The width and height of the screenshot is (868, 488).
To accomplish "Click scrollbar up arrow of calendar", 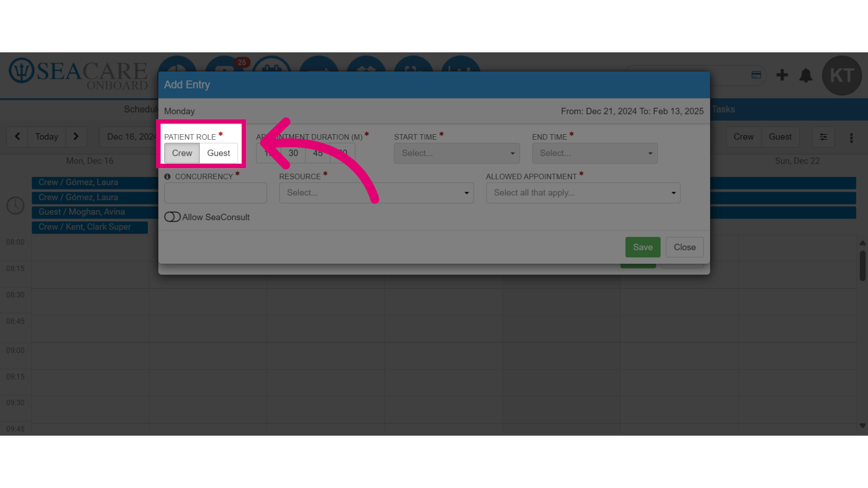I will click(x=863, y=243).
